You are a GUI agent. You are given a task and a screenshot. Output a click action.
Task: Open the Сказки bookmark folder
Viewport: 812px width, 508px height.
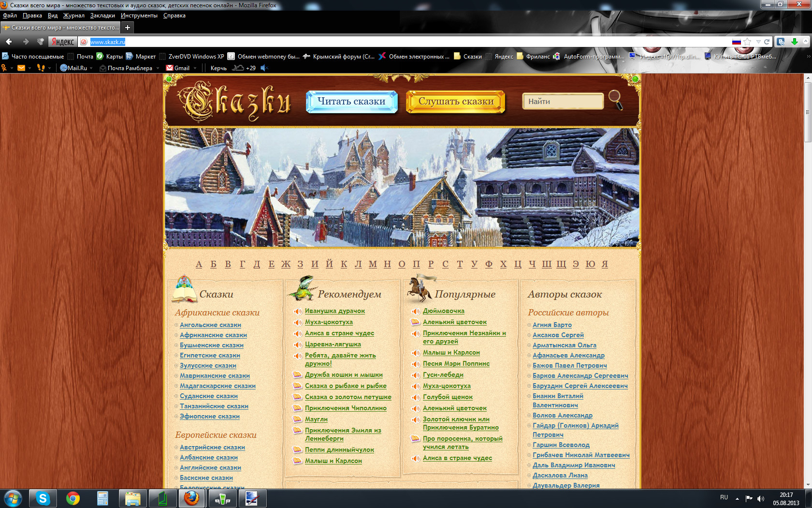(468, 57)
